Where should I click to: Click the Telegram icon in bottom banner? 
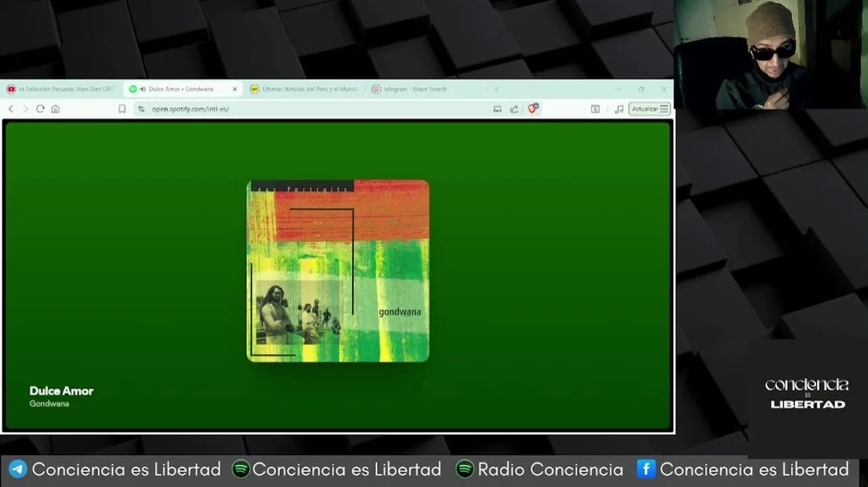point(18,469)
